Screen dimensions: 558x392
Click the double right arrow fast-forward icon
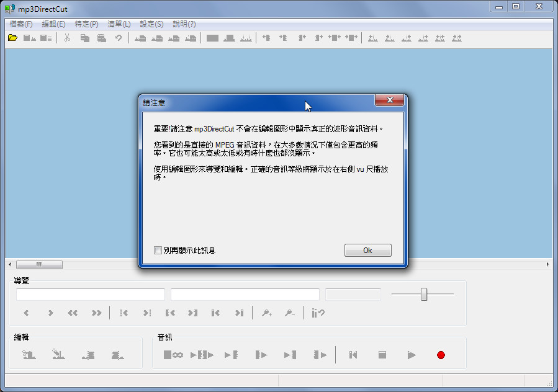(96, 313)
